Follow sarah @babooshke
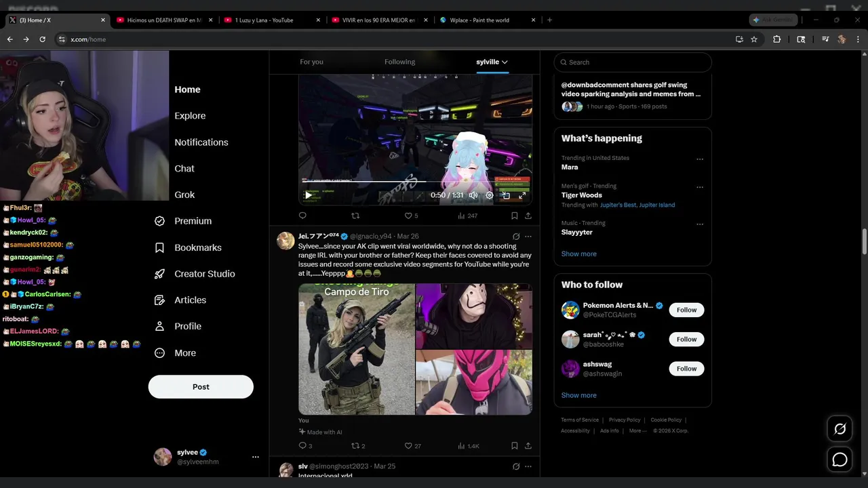This screenshot has height=488, width=868. pos(686,339)
